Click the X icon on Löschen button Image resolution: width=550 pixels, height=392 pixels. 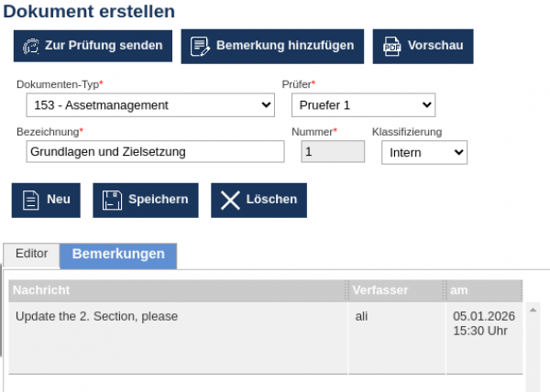[x=230, y=200]
